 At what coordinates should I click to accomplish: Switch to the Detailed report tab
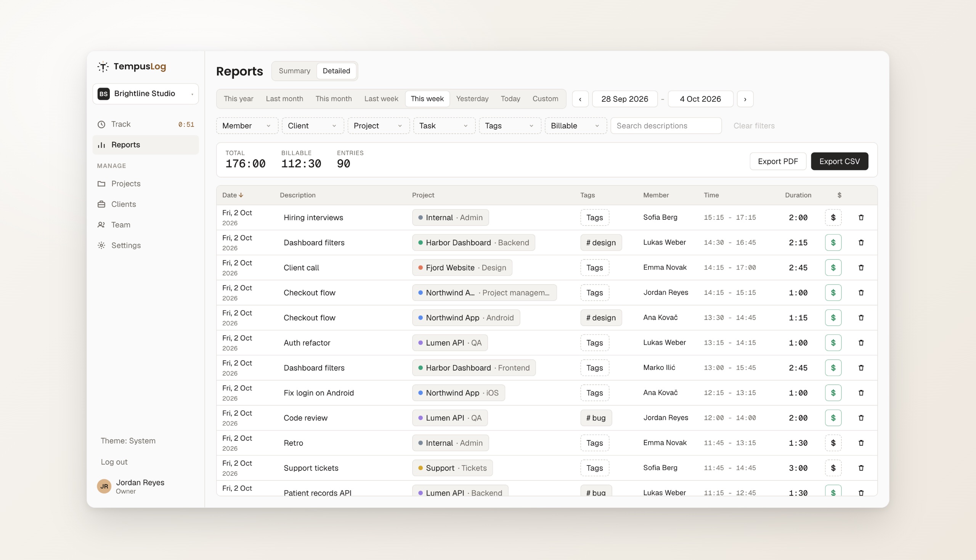coord(336,71)
